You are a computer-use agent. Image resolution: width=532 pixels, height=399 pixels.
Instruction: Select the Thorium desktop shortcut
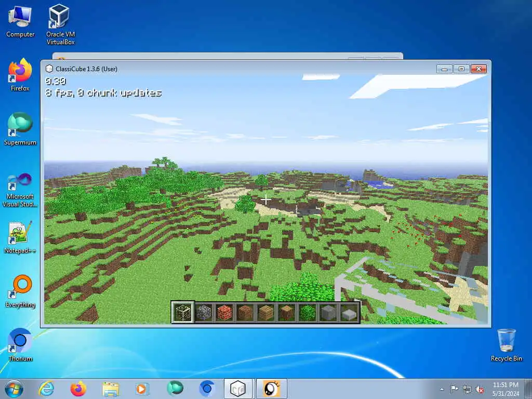[x=20, y=345]
